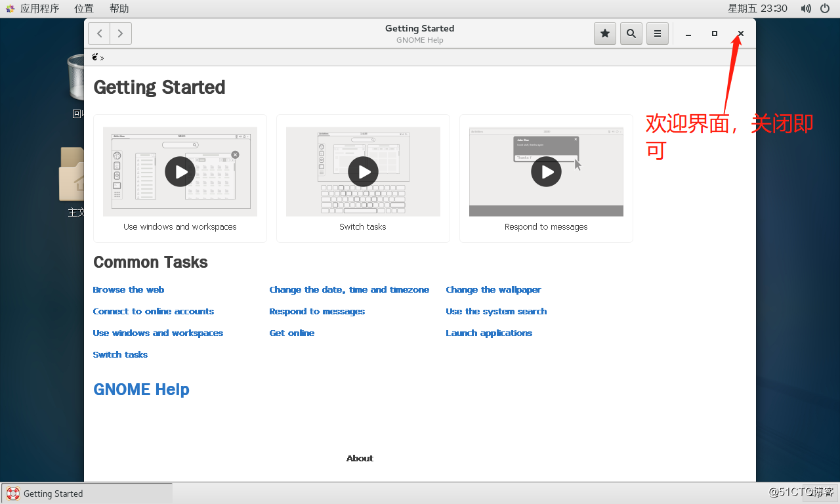Open 'Use windows and workspaces' text link
The image size is (840, 504).
pyautogui.click(x=158, y=333)
